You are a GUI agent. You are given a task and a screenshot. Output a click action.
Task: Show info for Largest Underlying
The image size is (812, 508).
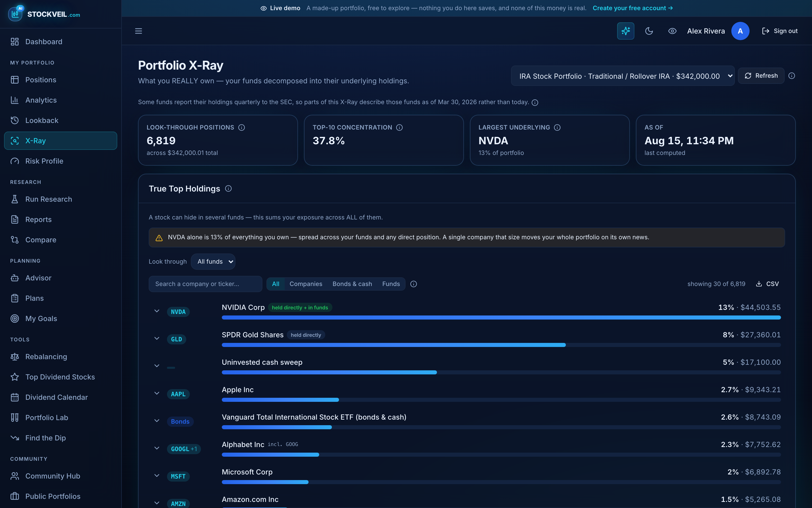(x=557, y=127)
